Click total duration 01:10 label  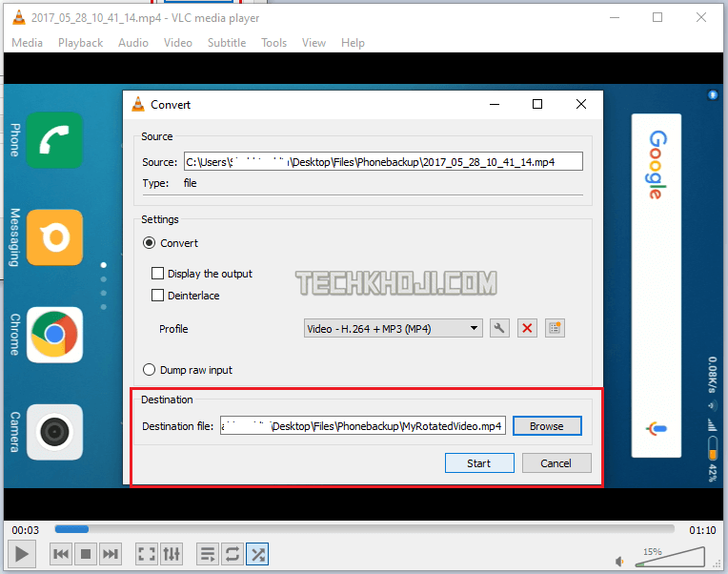pyautogui.click(x=702, y=530)
